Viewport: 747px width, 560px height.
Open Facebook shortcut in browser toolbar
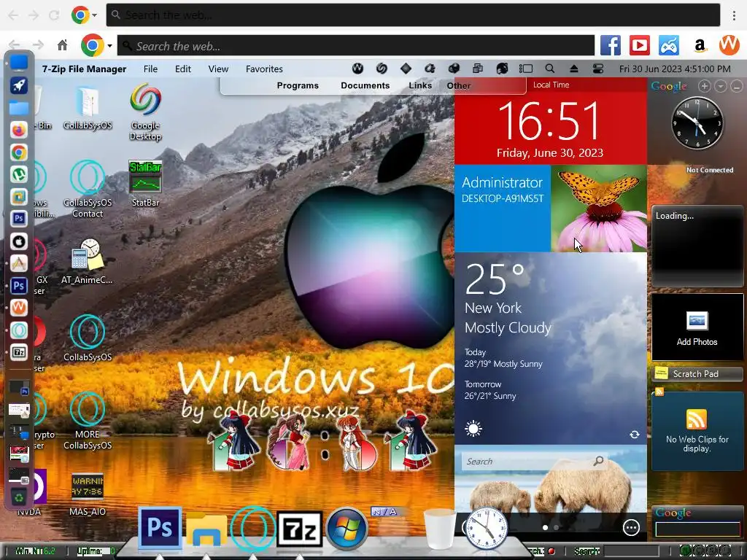click(x=611, y=46)
